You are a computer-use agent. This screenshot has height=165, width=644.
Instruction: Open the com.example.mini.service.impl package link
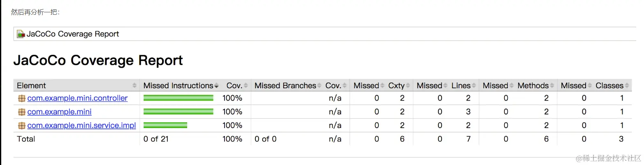coord(81,125)
